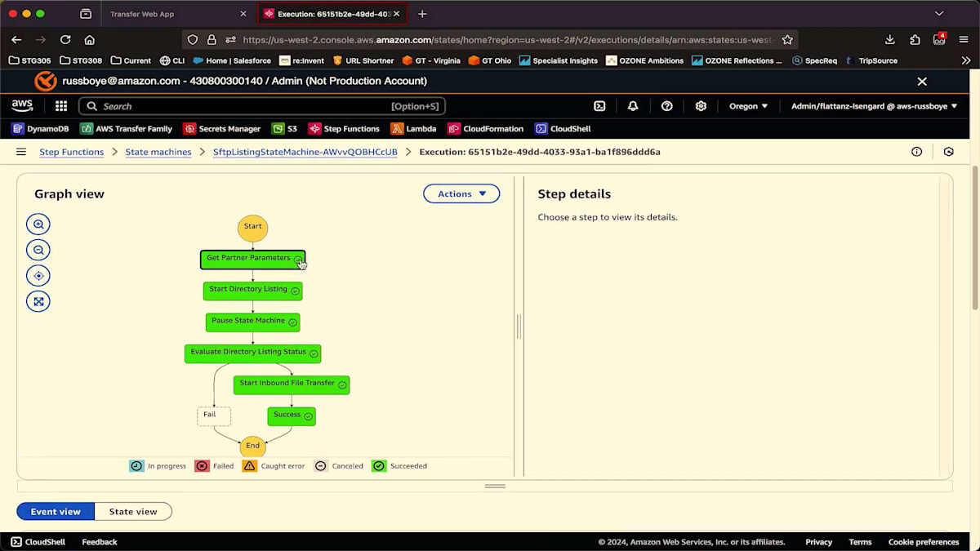Zoom in on the graph view
980x551 pixels.
38,224
